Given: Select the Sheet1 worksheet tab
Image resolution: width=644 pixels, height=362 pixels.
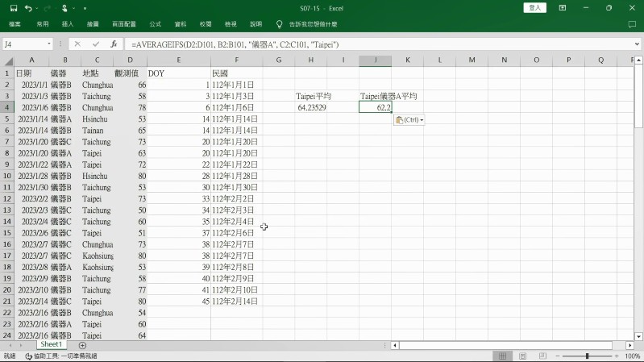Looking at the screenshot, I should click(x=52, y=345).
